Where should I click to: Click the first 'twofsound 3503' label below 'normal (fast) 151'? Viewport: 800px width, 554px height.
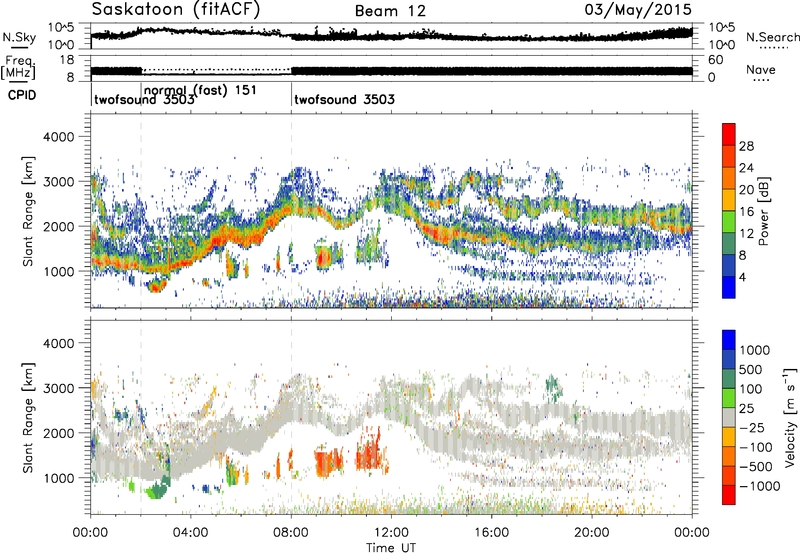[144, 99]
